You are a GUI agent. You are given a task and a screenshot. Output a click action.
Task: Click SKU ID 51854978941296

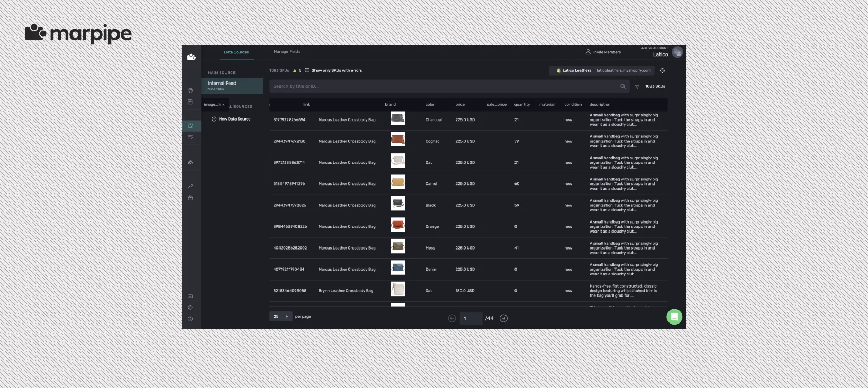[289, 184]
